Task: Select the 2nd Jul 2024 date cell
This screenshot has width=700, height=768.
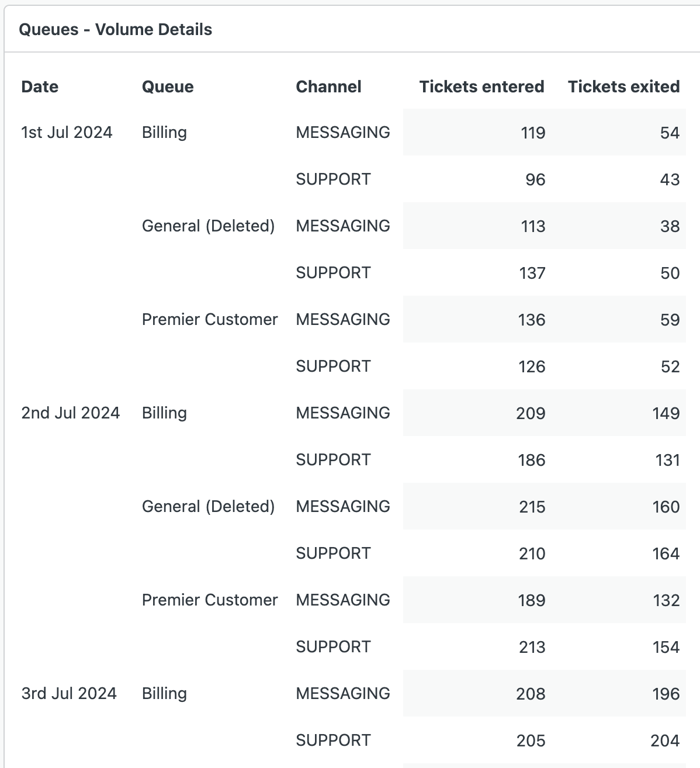Action: 70,413
